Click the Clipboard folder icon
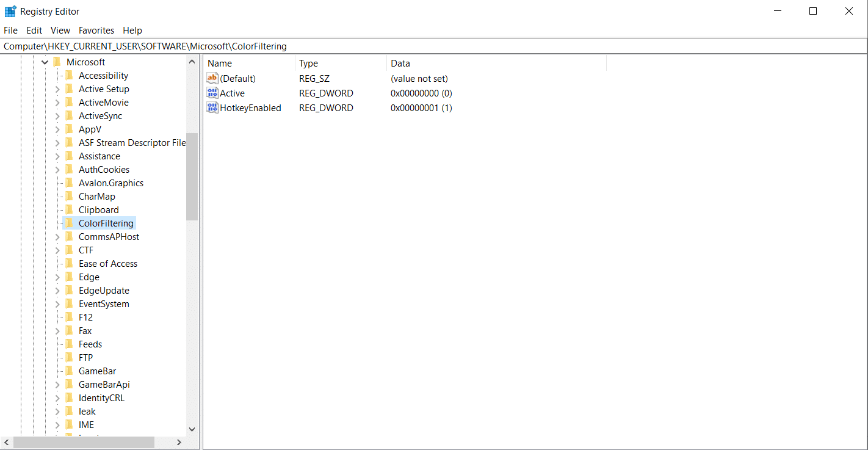This screenshot has width=868, height=450. 69,209
